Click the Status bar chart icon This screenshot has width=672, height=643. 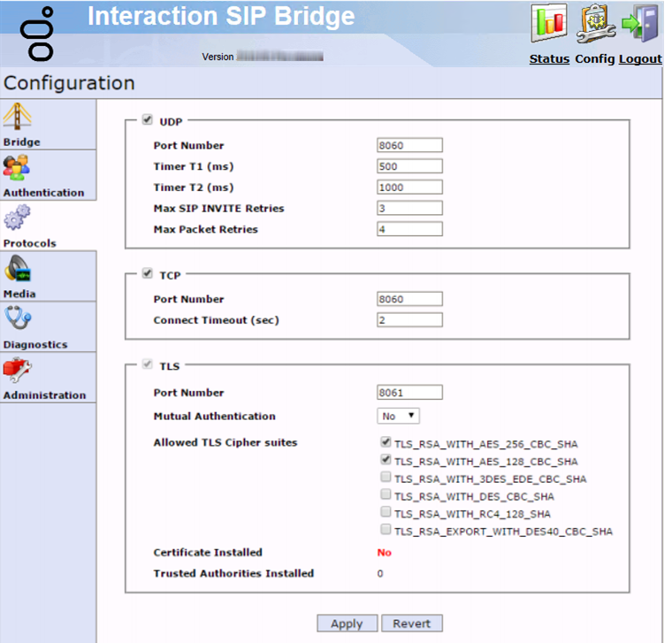point(548,24)
